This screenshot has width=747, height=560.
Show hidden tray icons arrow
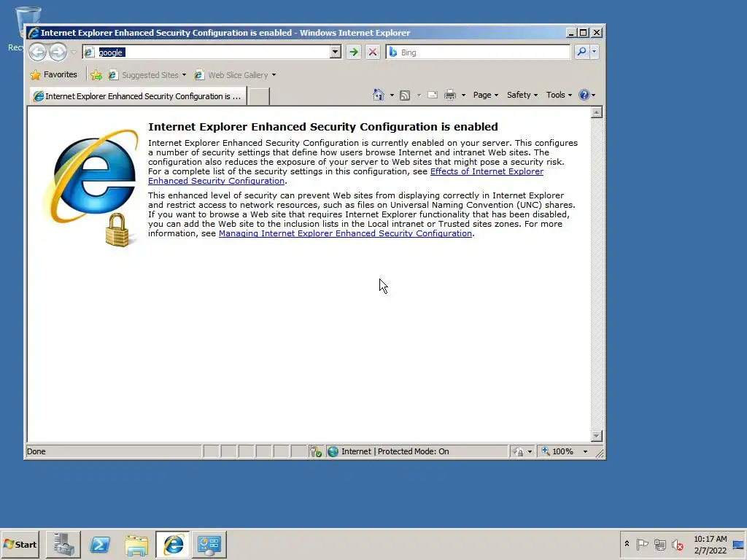coord(627,544)
